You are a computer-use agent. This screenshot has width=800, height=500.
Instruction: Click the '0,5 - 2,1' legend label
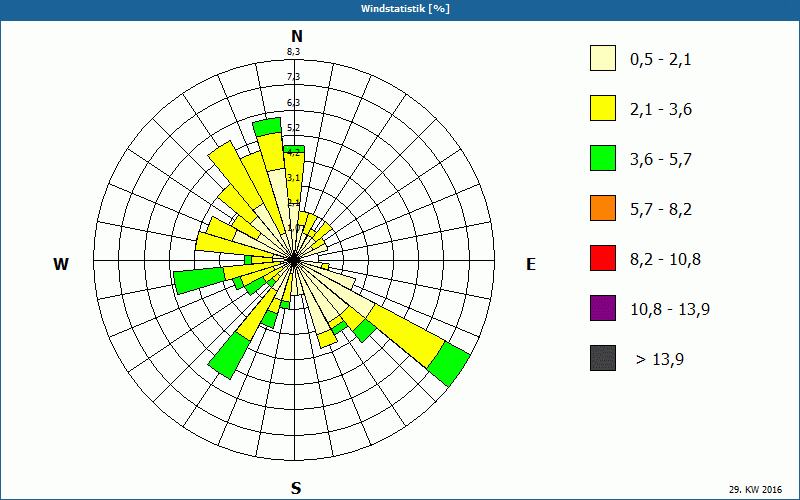[x=660, y=60]
